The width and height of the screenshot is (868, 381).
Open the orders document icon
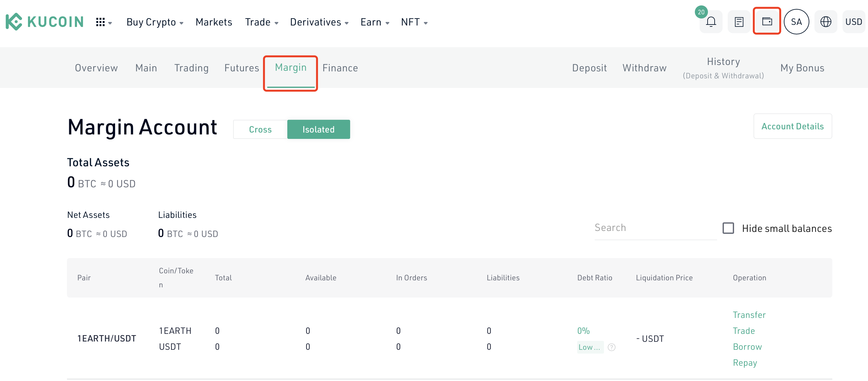click(x=739, y=22)
